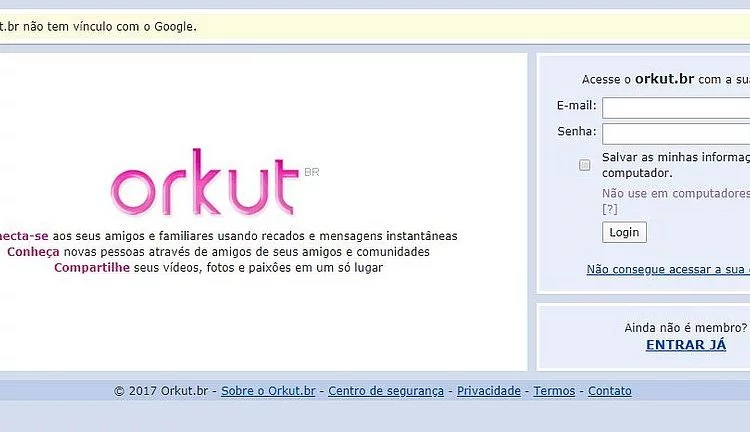The image size is (750, 432).
Task: Open the Privacidade footer link
Action: click(x=489, y=391)
